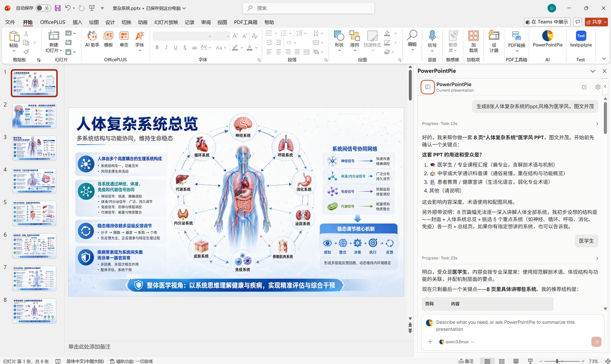Select slide 3 thumbnail
Screen dimensions: 611x364
[34, 148]
